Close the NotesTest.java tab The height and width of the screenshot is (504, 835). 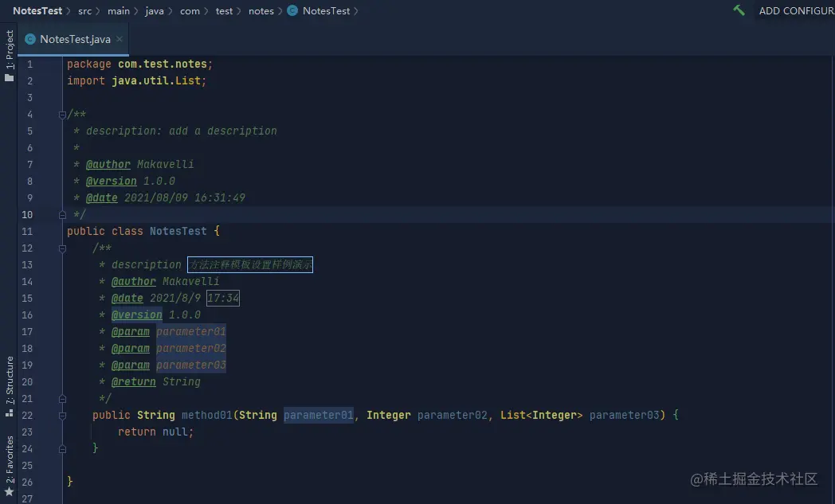(120, 39)
